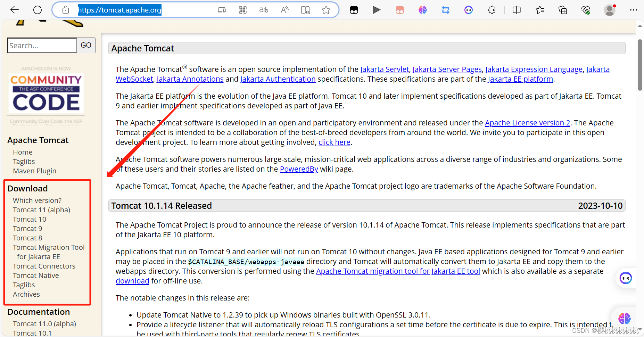This screenshot has width=644, height=337.
Task: Open the Taglibs link under Apache Tomcat
Action: click(24, 162)
